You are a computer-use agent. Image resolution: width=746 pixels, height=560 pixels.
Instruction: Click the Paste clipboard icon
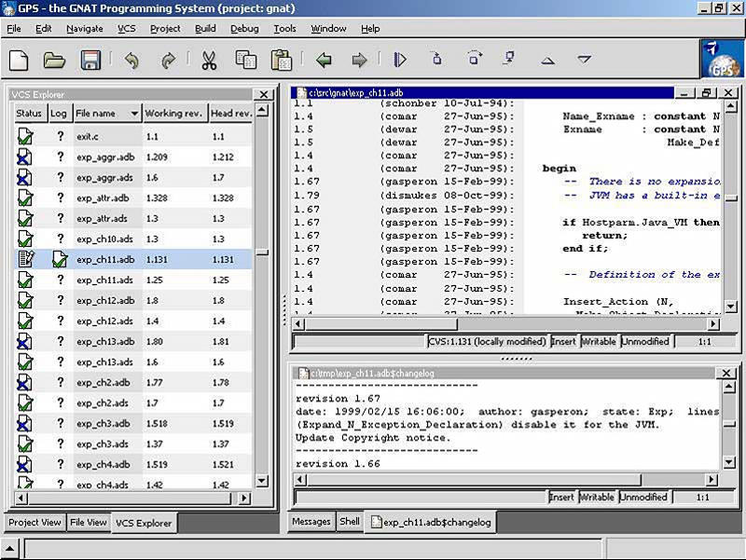coord(281,61)
